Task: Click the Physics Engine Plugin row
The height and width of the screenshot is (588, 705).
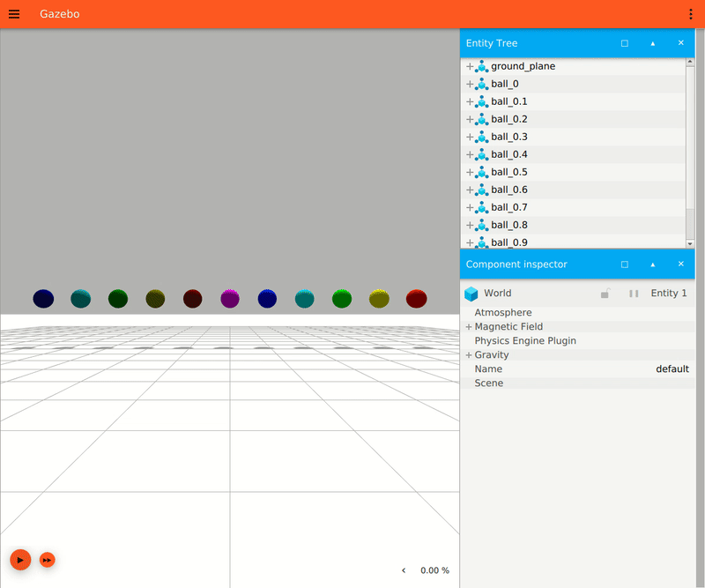Action: [x=525, y=341]
